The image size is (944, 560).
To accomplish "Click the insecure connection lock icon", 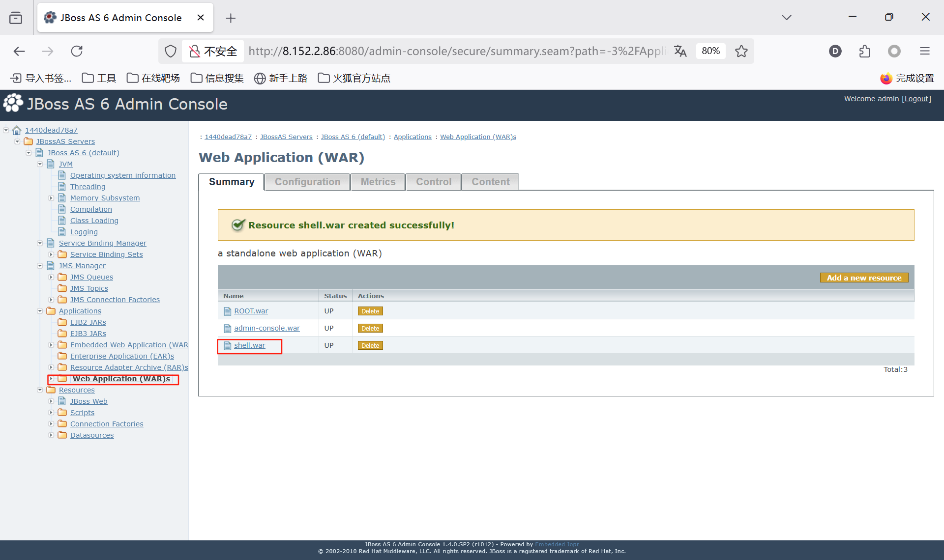I will (195, 51).
